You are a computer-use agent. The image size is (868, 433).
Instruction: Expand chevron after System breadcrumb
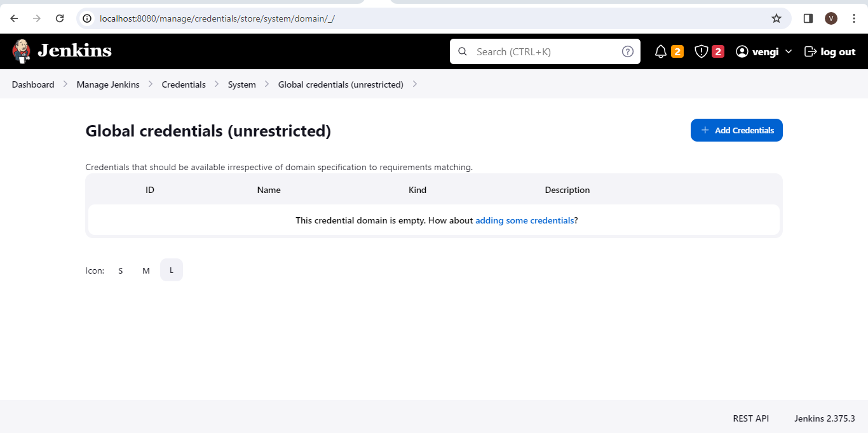(267, 84)
